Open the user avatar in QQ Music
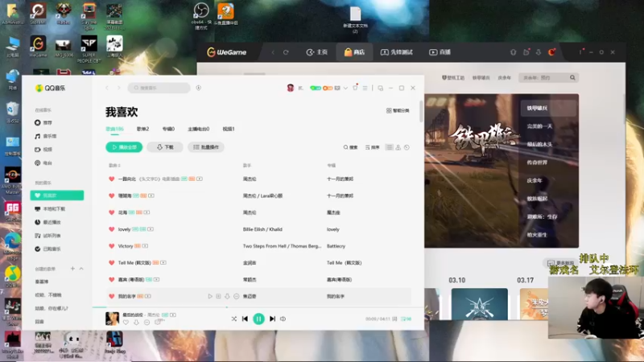The width and height of the screenshot is (644, 362). (291, 88)
